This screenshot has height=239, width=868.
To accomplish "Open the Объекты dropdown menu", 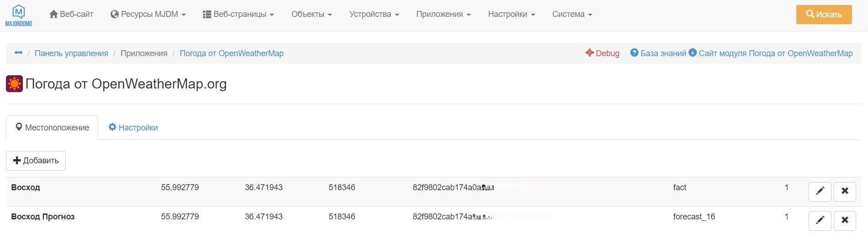I will [312, 15].
